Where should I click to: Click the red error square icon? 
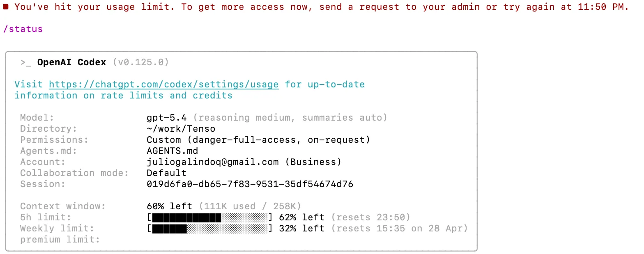tap(6, 7)
